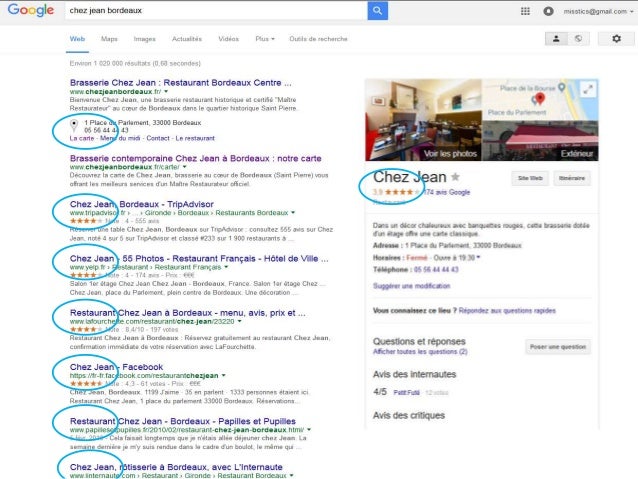
Task: Star the Chez Jean knowledge panel
Action: pyautogui.click(x=455, y=177)
